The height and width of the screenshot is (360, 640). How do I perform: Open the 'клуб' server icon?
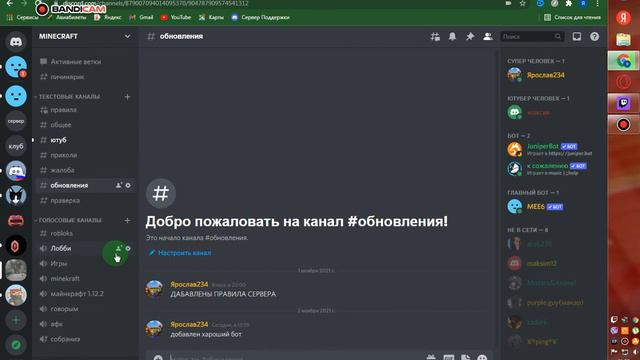coord(16,146)
